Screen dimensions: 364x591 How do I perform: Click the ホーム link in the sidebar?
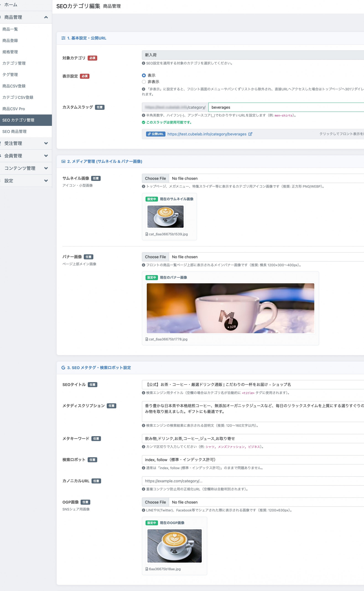coord(10,5)
